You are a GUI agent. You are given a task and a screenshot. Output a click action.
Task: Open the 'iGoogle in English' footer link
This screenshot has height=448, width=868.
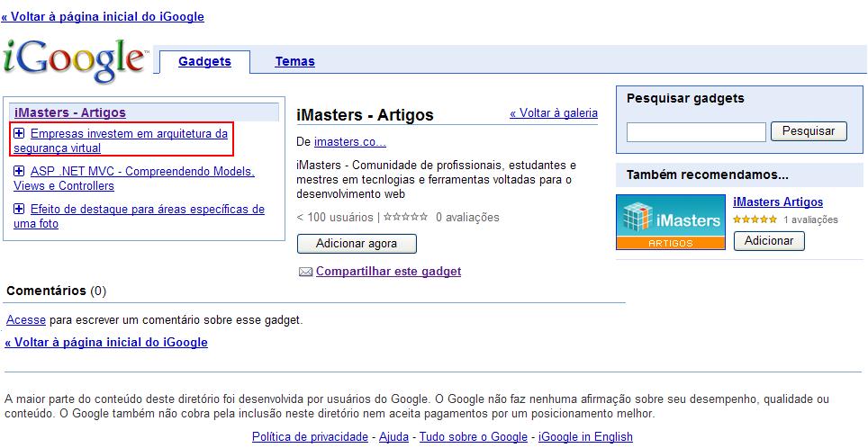[x=584, y=436]
